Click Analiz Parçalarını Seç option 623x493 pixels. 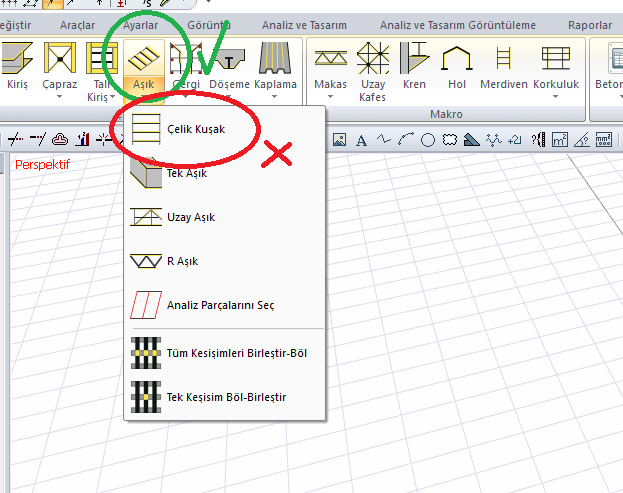click(220, 304)
